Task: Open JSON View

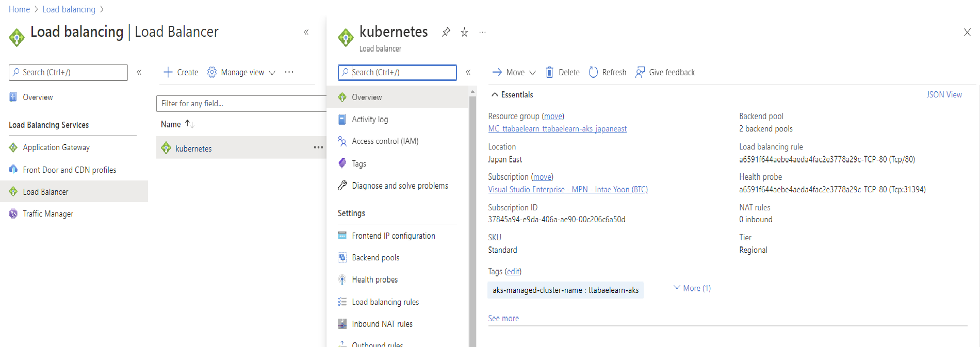Action: [x=944, y=95]
